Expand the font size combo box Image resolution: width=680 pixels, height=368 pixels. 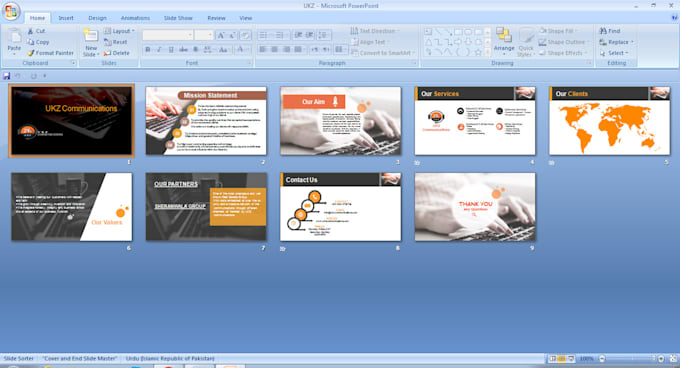(x=210, y=35)
